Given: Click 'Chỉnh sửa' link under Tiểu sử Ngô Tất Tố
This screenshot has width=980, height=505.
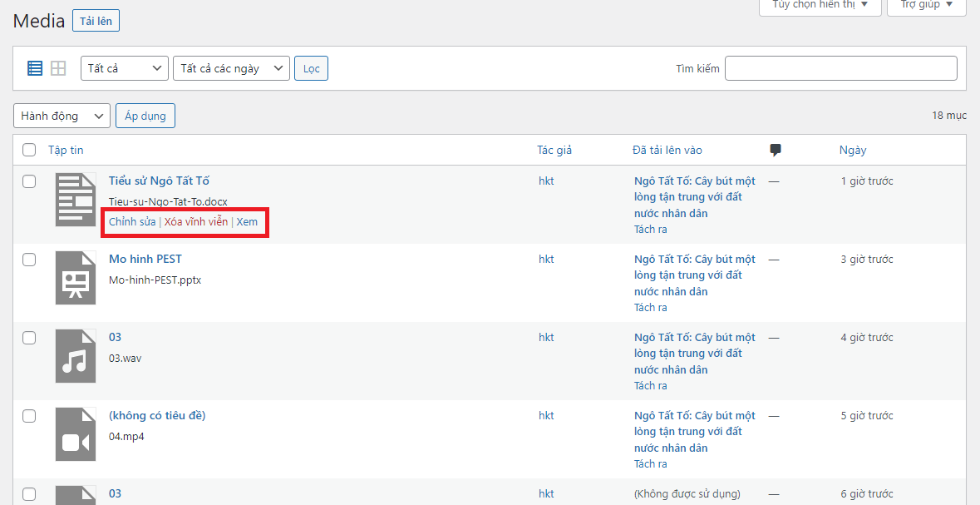Looking at the screenshot, I should [132, 222].
